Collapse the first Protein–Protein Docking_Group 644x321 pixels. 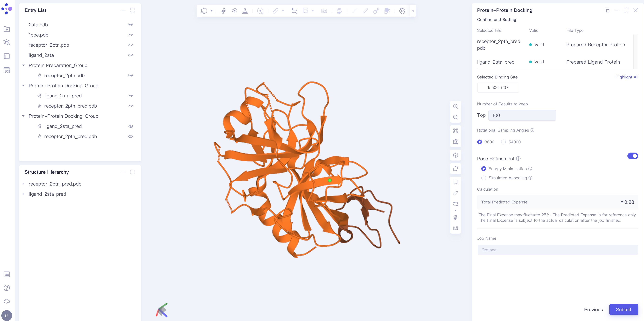tap(24, 86)
